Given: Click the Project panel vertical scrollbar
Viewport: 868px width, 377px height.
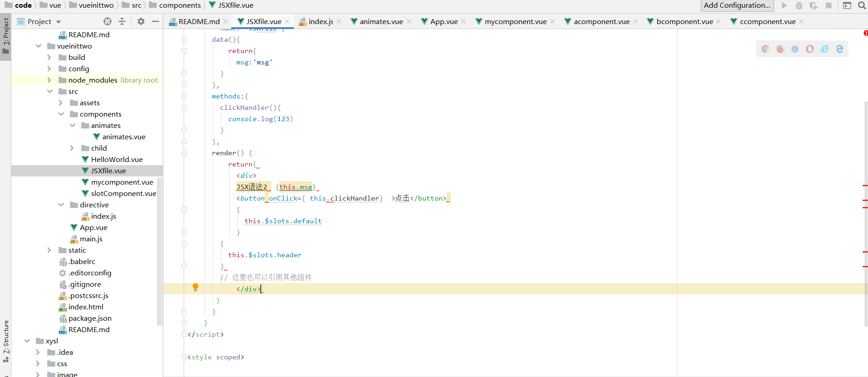Looking at the screenshot, I should [x=160, y=252].
